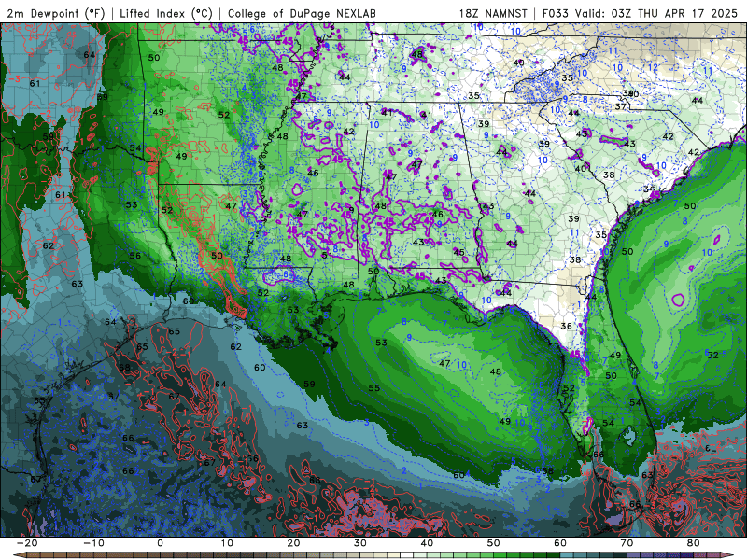Click the '0' color scale label
The width and height of the screenshot is (747, 560).
click(x=160, y=543)
